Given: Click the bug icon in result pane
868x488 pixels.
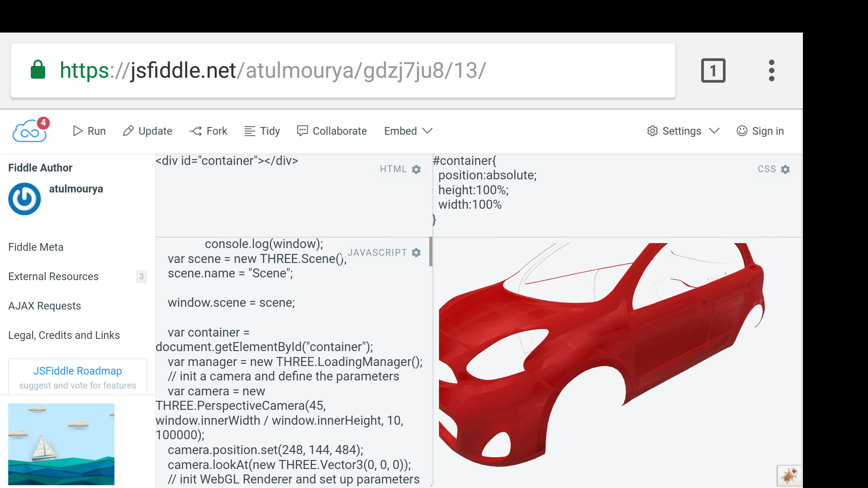Looking at the screenshot, I should [x=789, y=476].
